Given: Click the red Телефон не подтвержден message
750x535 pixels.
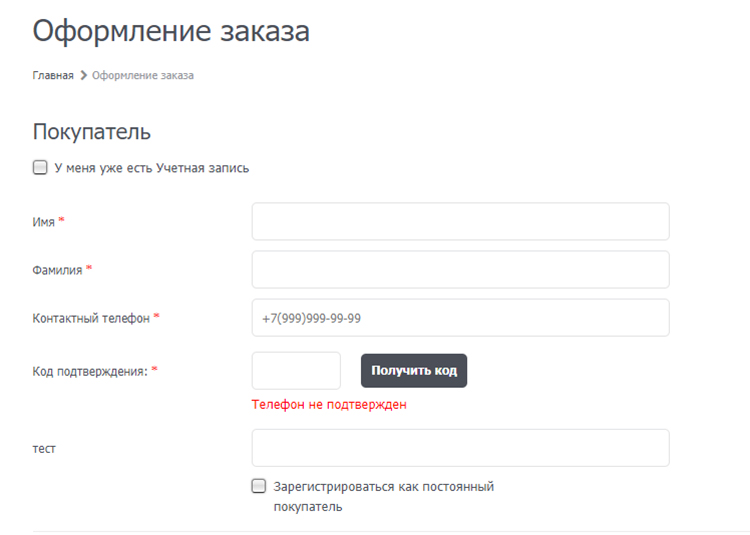Looking at the screenshot, I should 329,405.
